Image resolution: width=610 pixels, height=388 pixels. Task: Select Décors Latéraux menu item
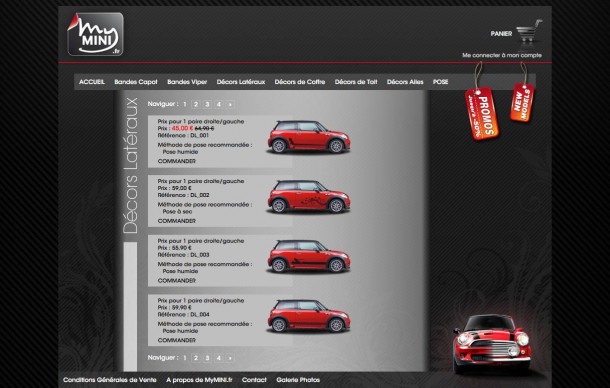pos(241,82)
